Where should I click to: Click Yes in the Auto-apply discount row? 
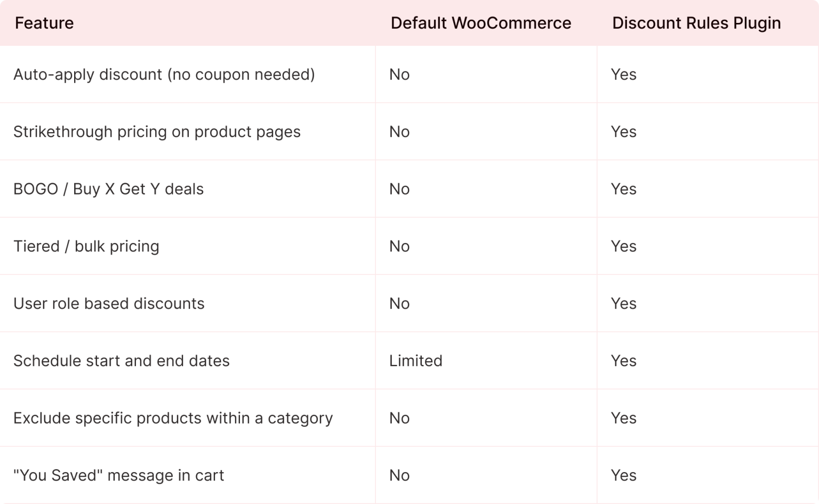pyautogui.click(x=623, y=74)
